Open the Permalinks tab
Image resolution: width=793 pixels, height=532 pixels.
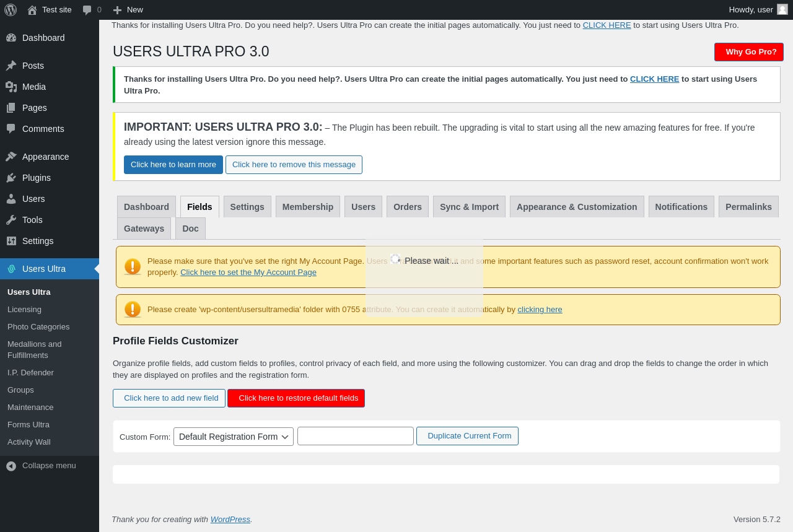(748, 207)
